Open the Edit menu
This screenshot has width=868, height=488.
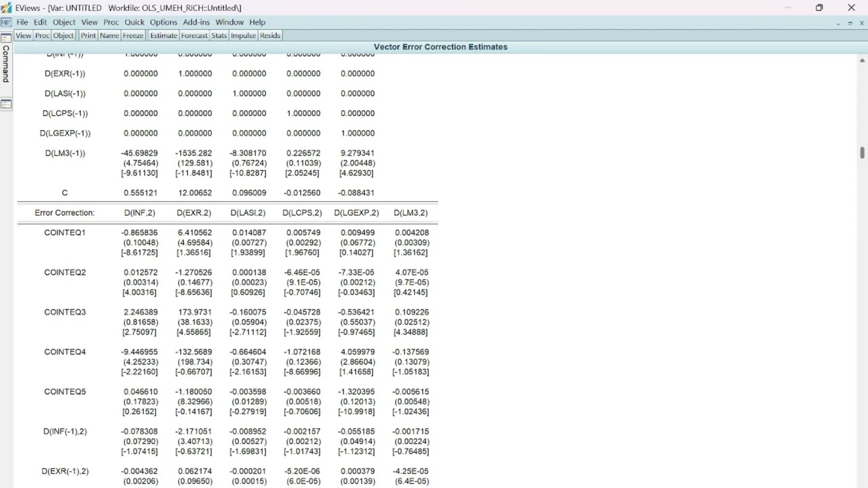[x=41, y=22]
